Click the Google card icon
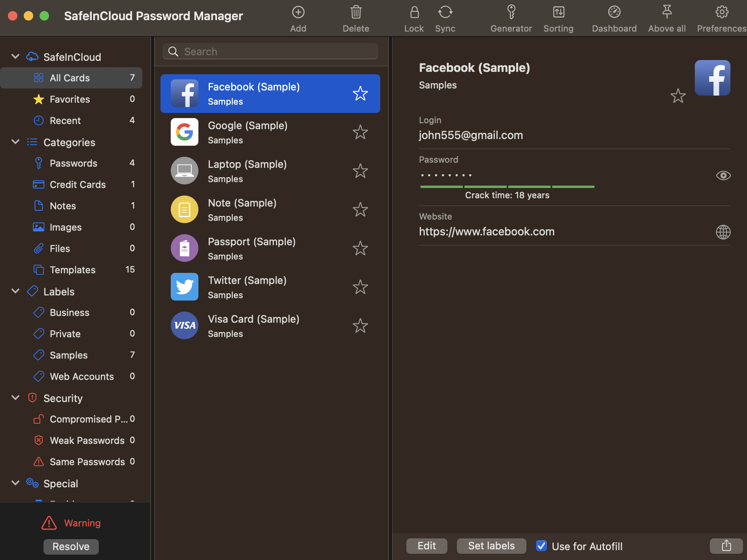 pyautogui.click(x=185, y=132)
